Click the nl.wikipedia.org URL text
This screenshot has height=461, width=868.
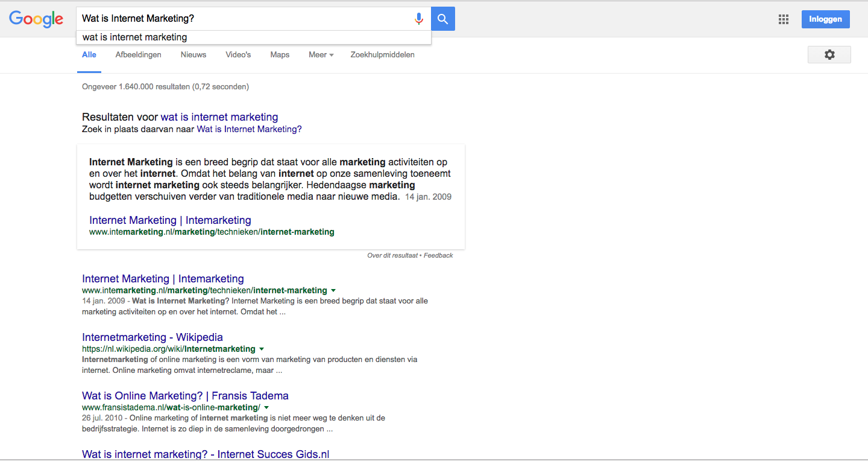[169, 349]
